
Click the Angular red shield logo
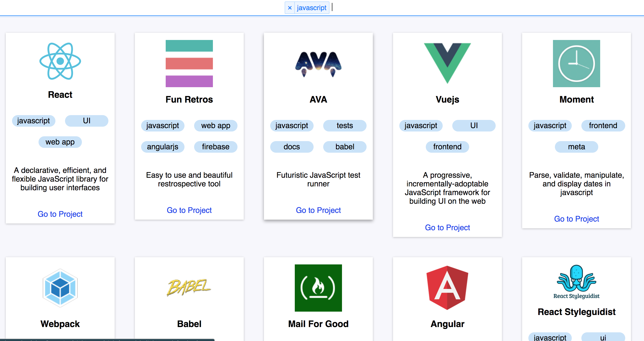tap(447, 288)
